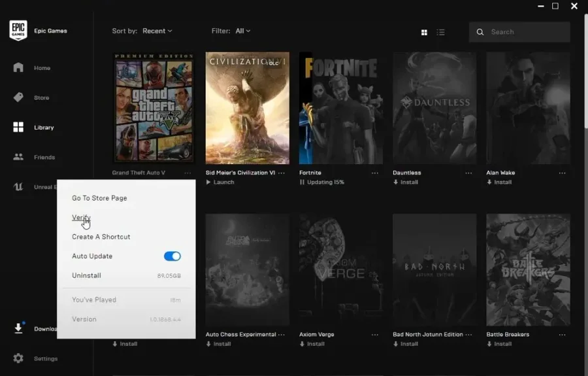588x376 pixels.
Task: Open the Downloads arrow icon
Action: tap(18, 328)
